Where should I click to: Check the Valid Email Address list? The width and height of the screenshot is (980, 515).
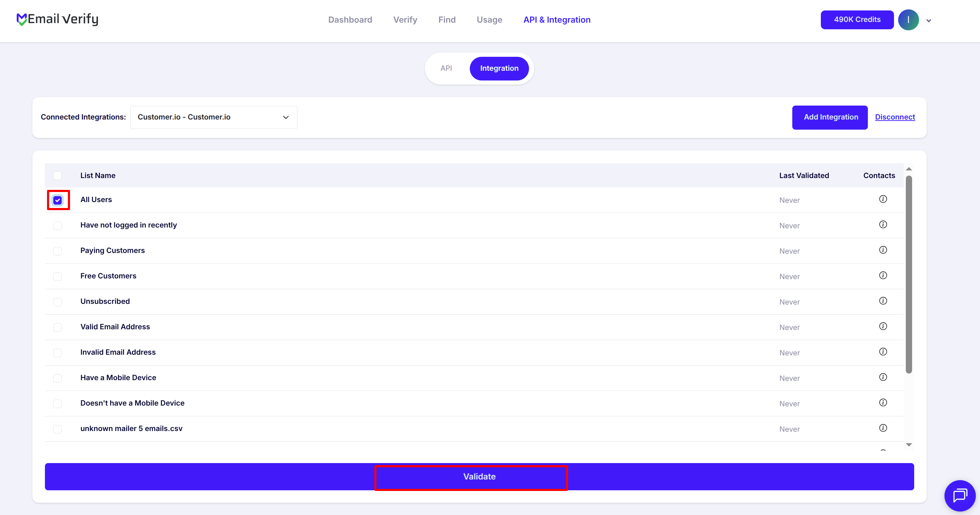57,328
